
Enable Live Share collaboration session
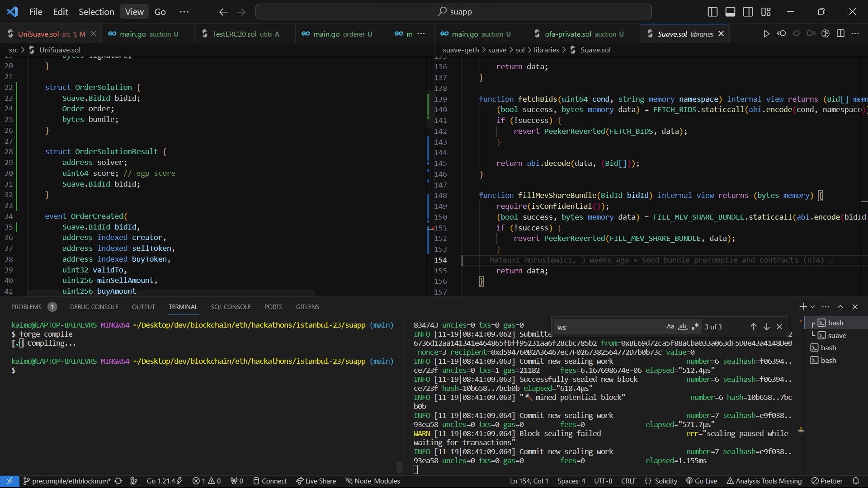(316, 481)
